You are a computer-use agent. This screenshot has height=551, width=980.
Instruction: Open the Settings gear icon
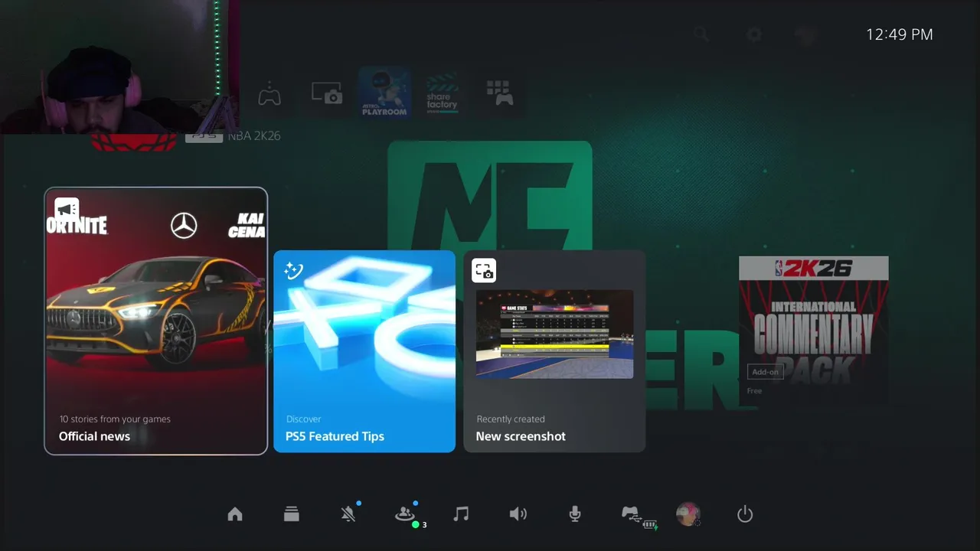(x=754, y=34)
